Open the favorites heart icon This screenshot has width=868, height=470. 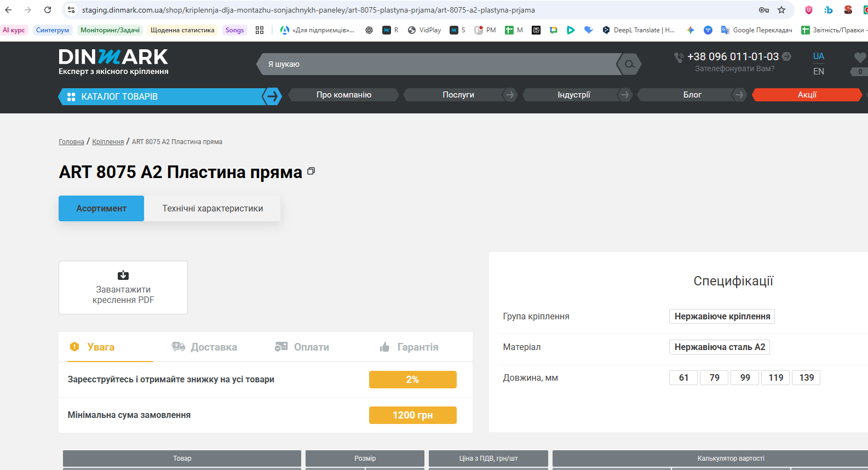tap(860, 57)
